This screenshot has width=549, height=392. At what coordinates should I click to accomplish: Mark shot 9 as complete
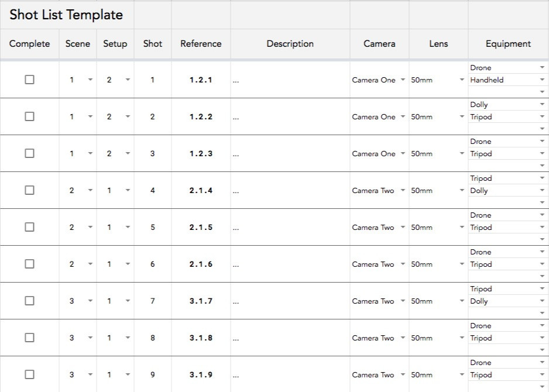coord(29,374)
